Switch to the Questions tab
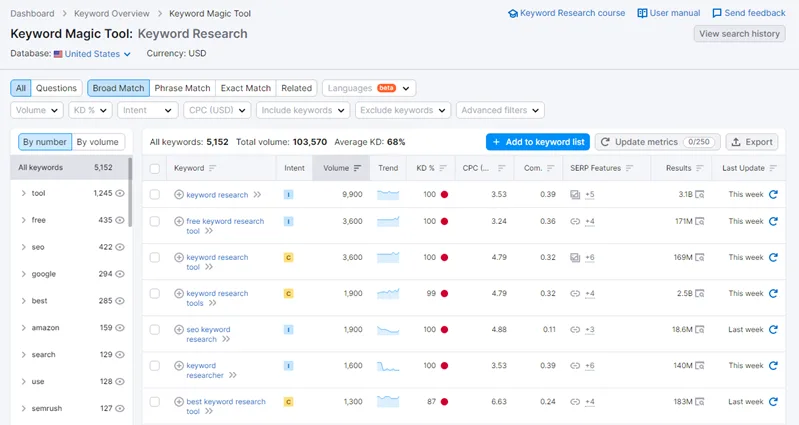 [57, 88]
